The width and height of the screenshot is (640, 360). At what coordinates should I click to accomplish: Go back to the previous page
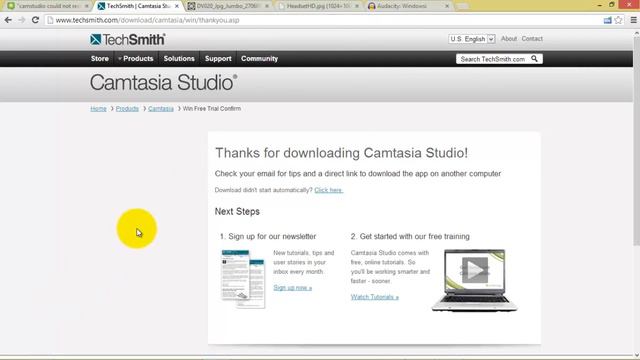tap(8, 20)
